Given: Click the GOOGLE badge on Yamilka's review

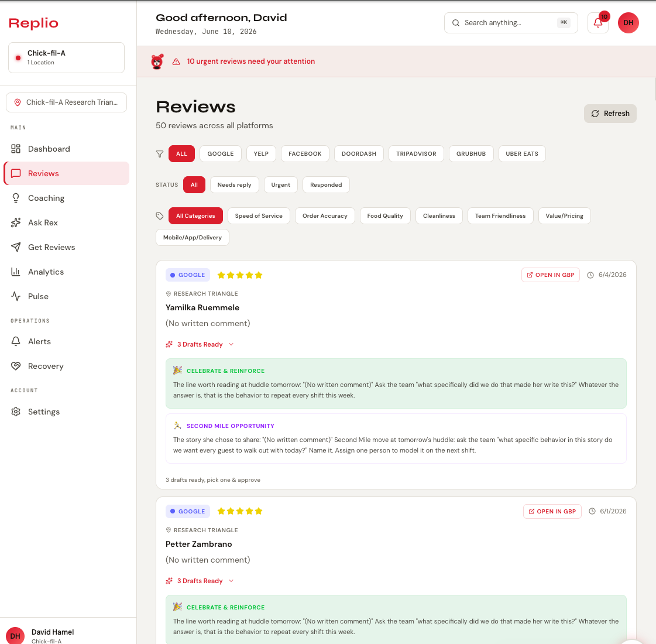Looking at the screenshot, I should pos(188,275).
